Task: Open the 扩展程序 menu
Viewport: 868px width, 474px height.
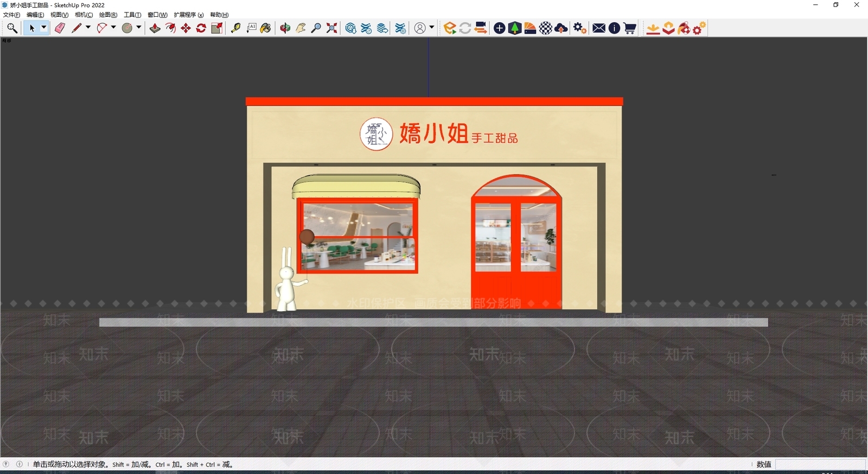Action: [x=189, y=15]
